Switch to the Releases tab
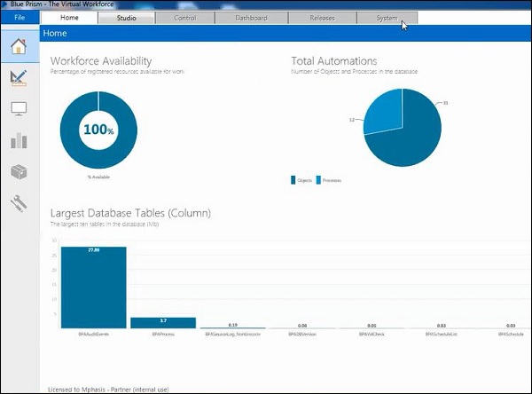Viewport: 532px width, 394px height. (322, 18)
